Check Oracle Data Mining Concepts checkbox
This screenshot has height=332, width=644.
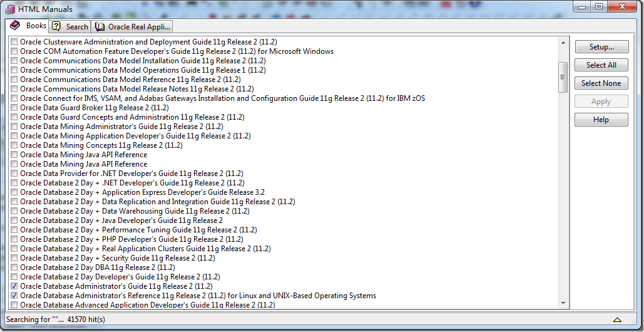pyautogui.click(x=14, y=145)
